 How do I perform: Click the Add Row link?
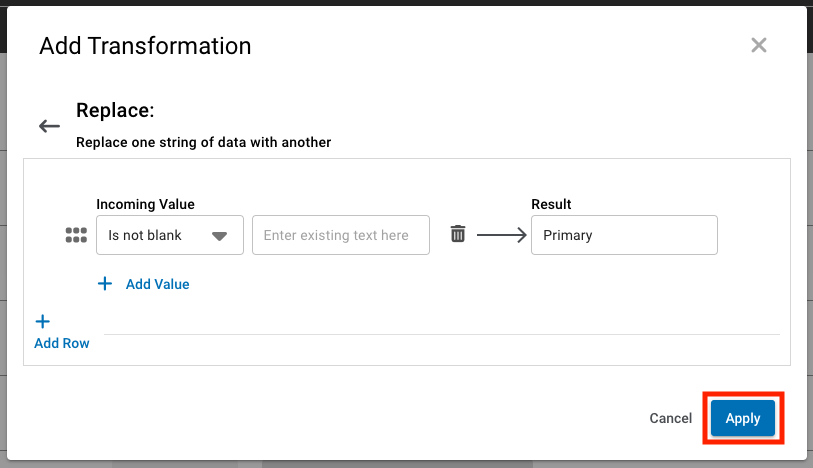pyautogui.click(x=62, y=343)
